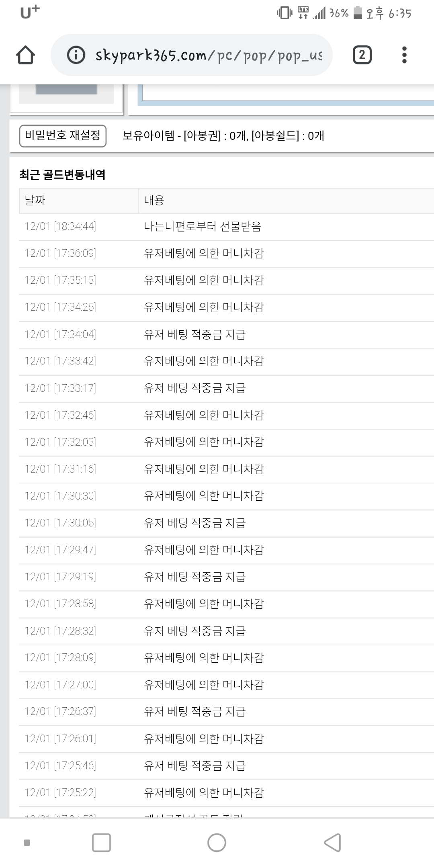Screen dimensions: 434x868
Task: Open recent apps with square button
Action: point(101,843)
